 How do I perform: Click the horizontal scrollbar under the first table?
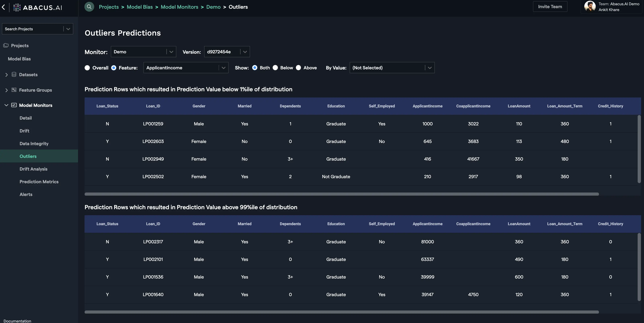[x=341, y=194]
